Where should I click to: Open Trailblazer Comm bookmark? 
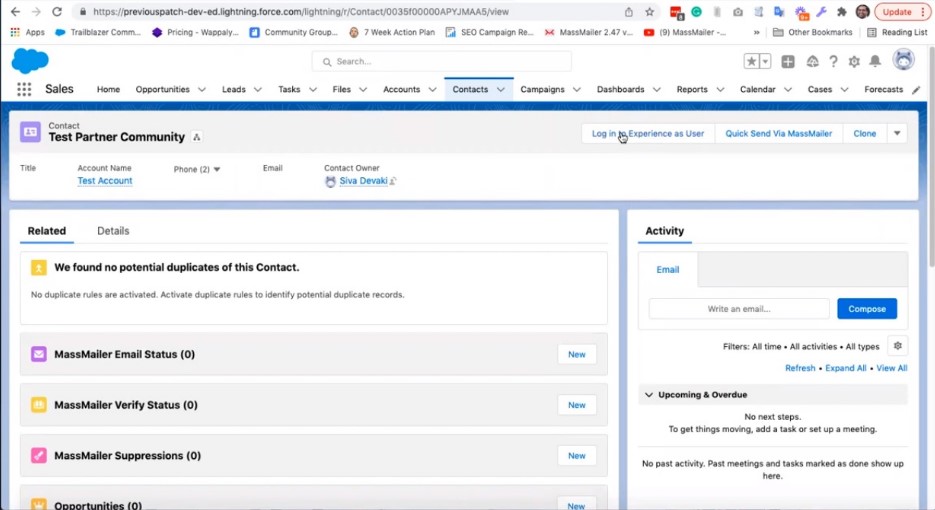pyautogui.click(x=98, y=32)
